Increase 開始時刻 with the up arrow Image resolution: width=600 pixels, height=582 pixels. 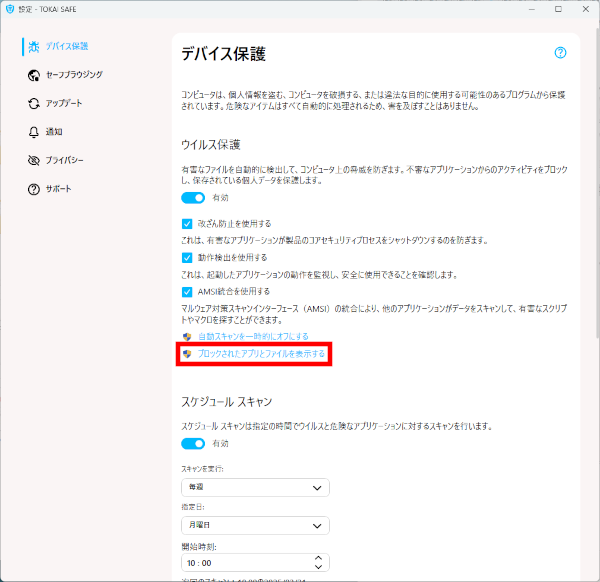(318, 558)
